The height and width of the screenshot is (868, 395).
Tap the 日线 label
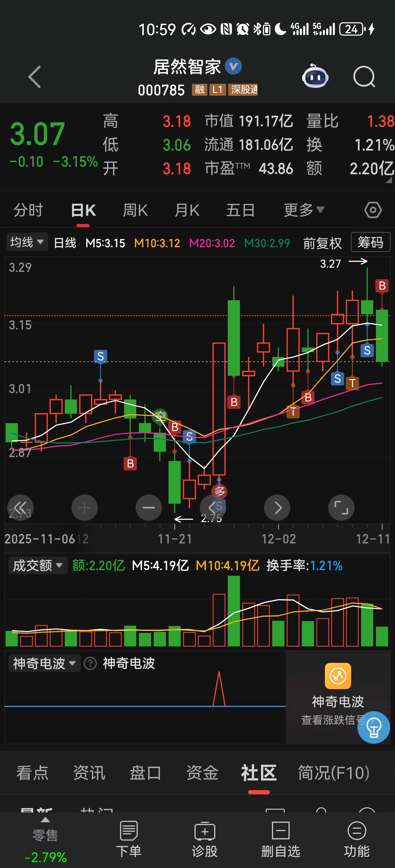point(65,243)
